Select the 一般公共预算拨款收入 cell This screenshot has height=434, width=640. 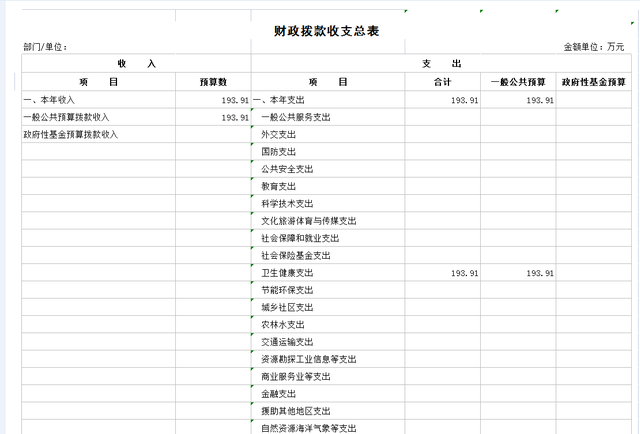[x=66, y=117]
